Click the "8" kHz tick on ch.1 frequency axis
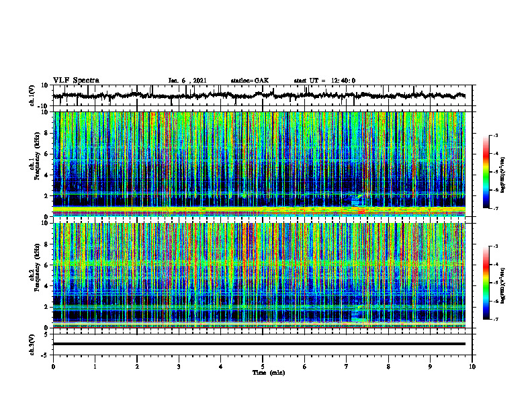This screenshot has height=411, width=532. point(46,133)
